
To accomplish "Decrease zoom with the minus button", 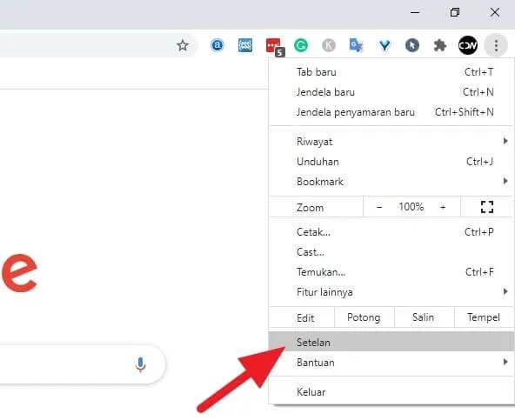I will click(379, 207).
